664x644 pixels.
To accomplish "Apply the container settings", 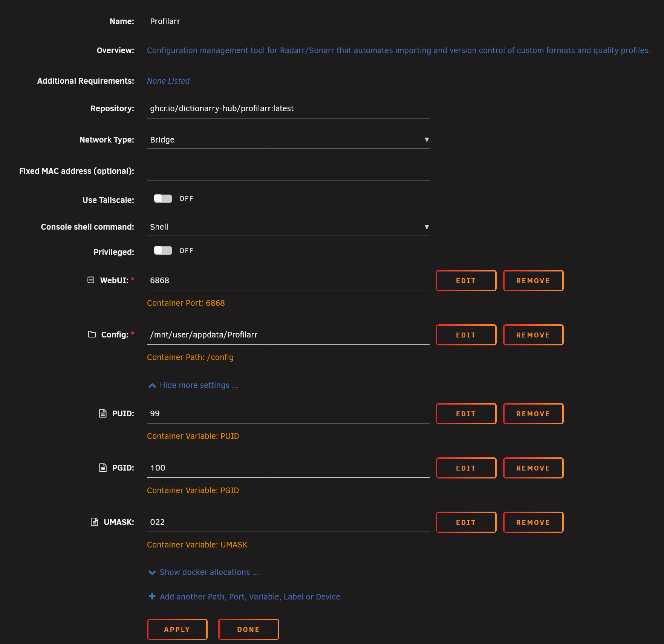I will click(x=177, y=629).
